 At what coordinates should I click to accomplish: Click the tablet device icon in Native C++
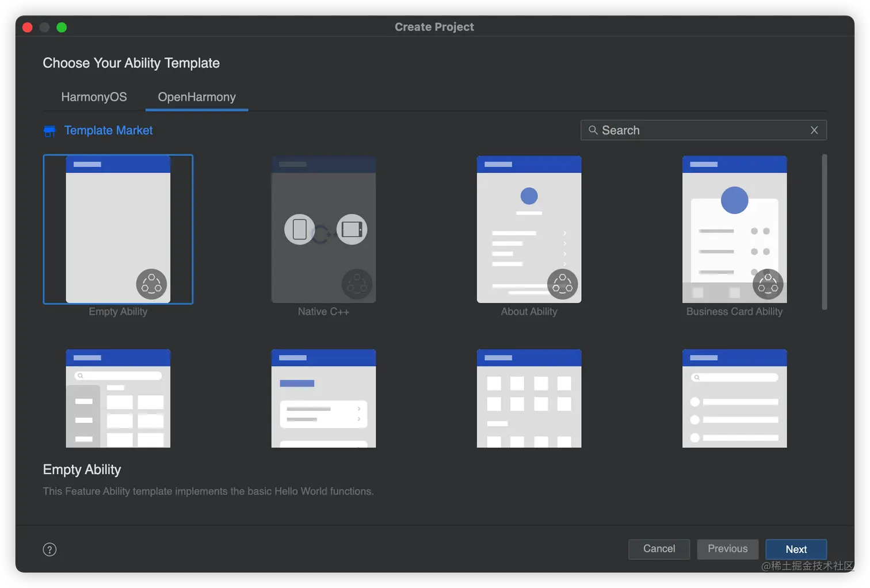click(352, 229)
